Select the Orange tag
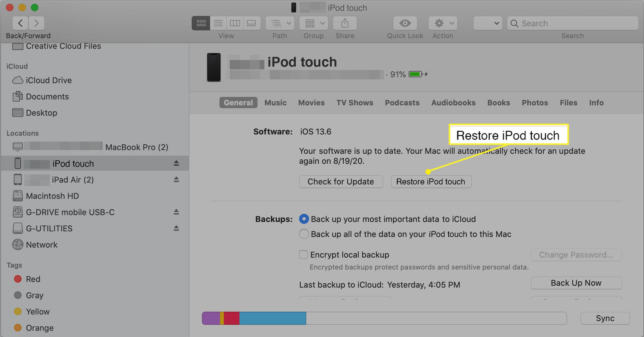Viewport: 644px width, 337px height. (x=34, y=328)
